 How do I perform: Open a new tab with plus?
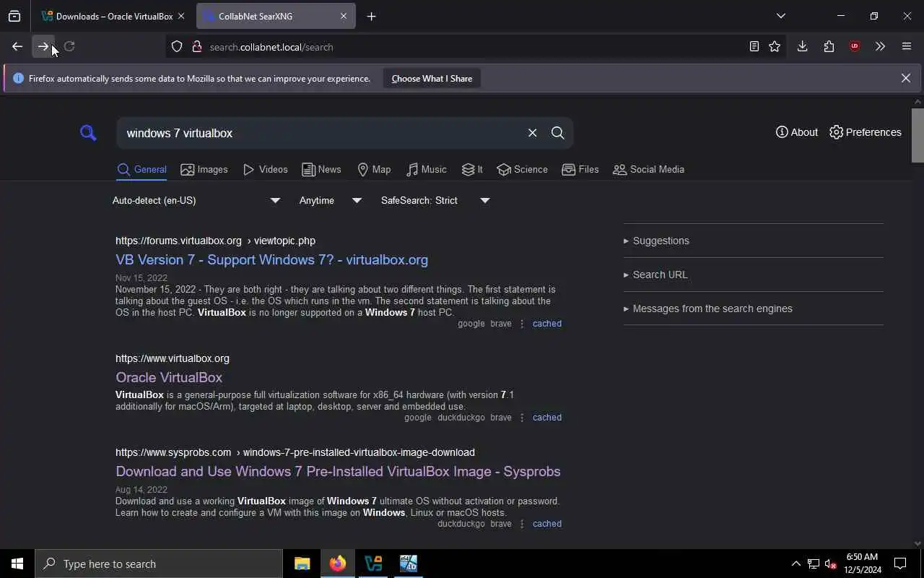371,16
